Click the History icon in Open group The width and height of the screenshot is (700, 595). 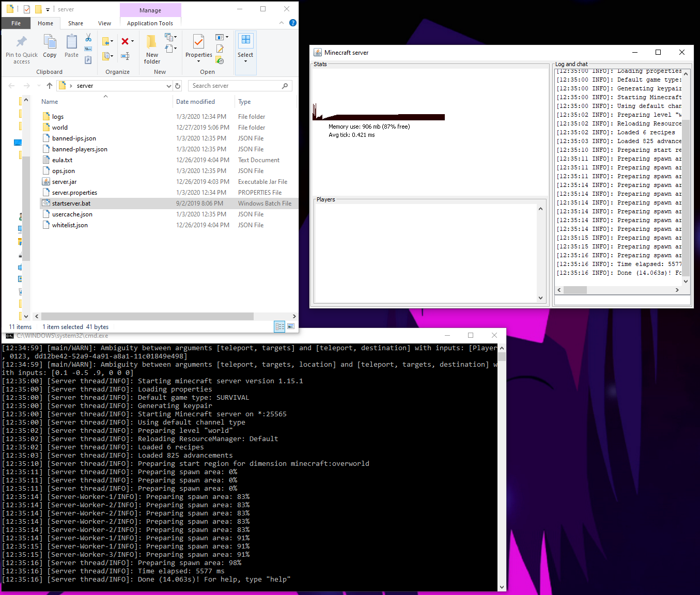pos(220,60)
